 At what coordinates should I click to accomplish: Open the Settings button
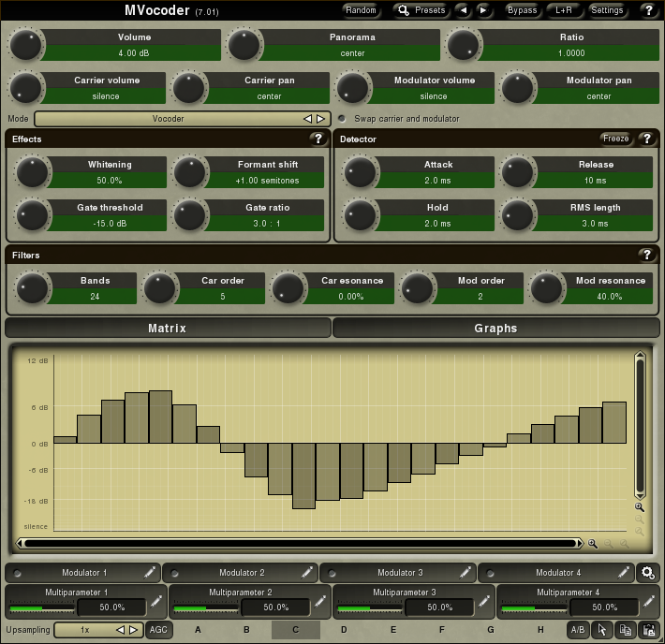[607, 10]
